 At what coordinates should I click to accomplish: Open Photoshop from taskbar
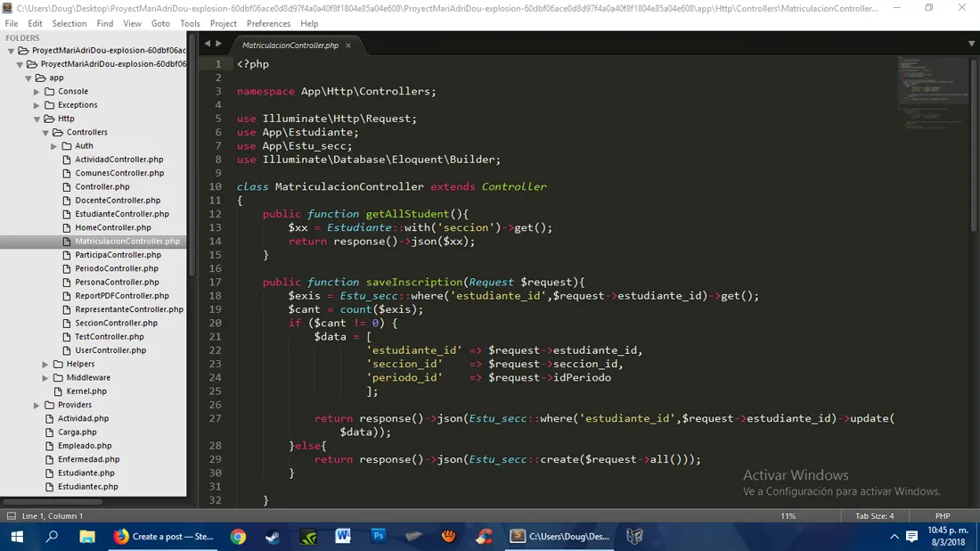[x=378, y=537]
